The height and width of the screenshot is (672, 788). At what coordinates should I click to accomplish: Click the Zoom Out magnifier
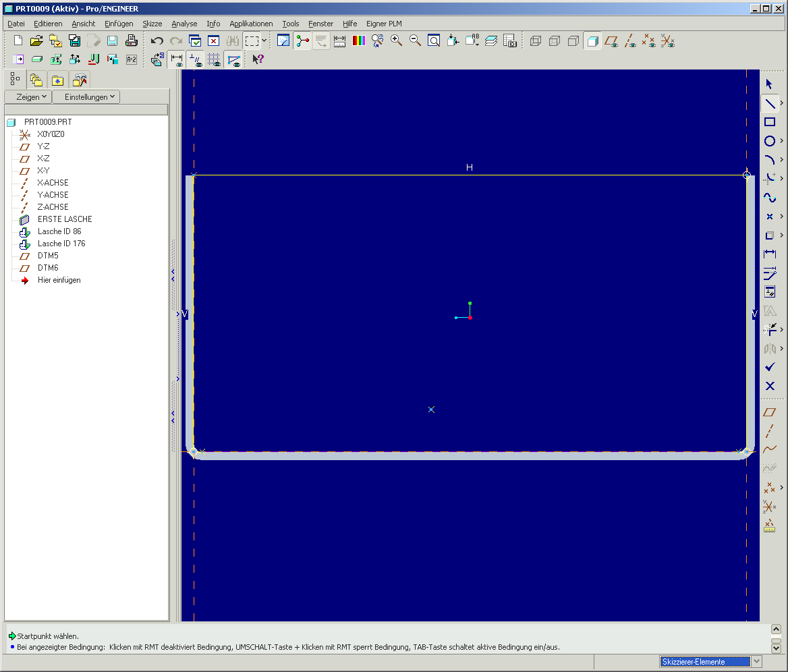coord(415,41)
